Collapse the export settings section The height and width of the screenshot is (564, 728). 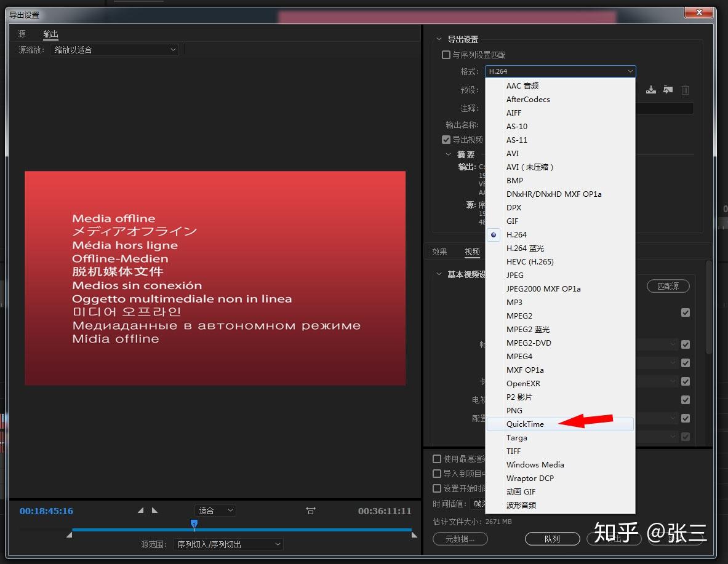click(439, 39)
